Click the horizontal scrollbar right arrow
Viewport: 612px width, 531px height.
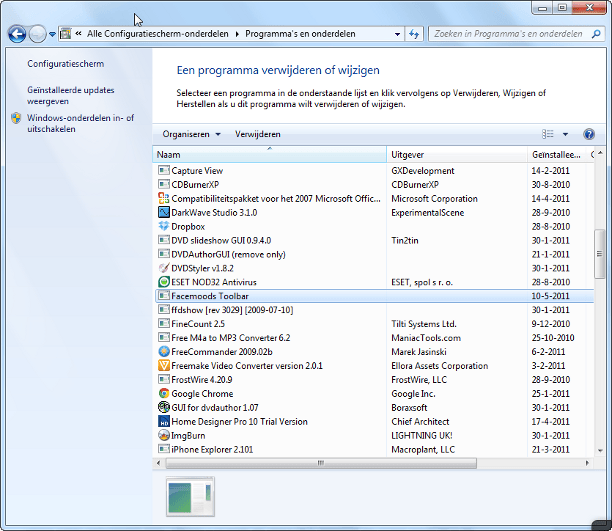[587, 463]
